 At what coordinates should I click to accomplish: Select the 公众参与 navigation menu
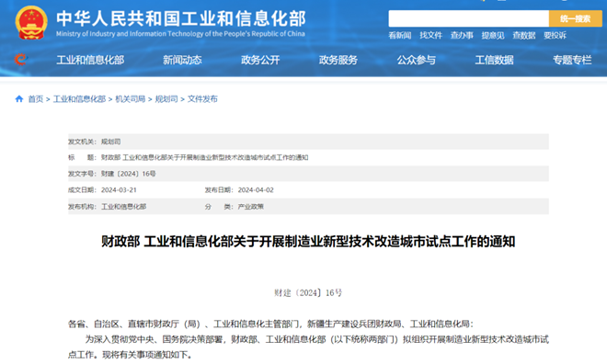(x=416, y=60)
